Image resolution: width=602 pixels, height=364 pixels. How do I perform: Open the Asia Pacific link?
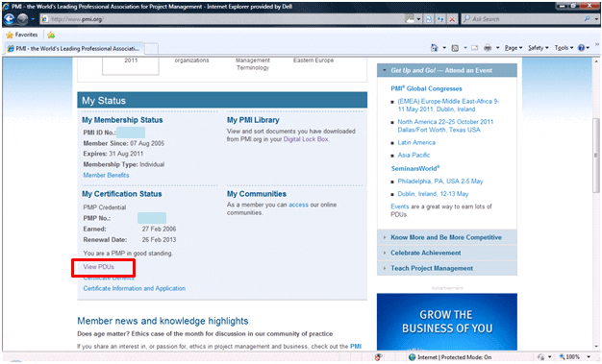414,156
